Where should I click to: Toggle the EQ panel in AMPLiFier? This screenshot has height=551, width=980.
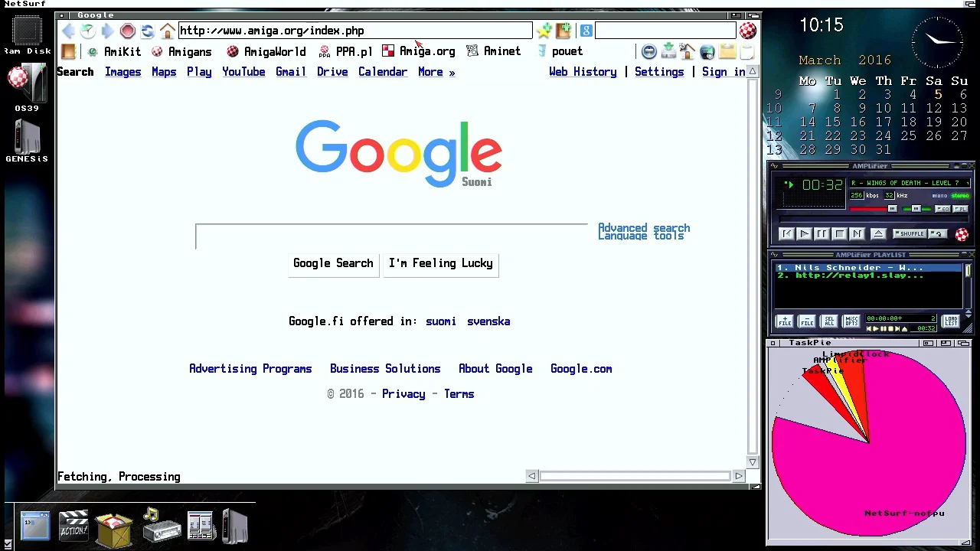942,209
